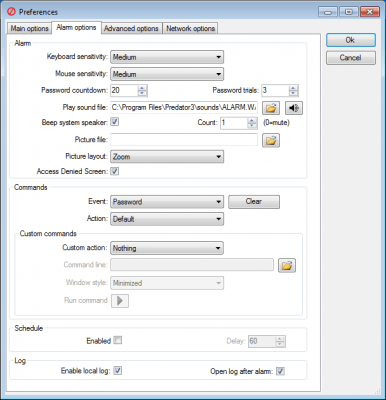Screen dimensions: 386x400
Task: Play the alarm sound with speaker icon
Action: point(294,108)
